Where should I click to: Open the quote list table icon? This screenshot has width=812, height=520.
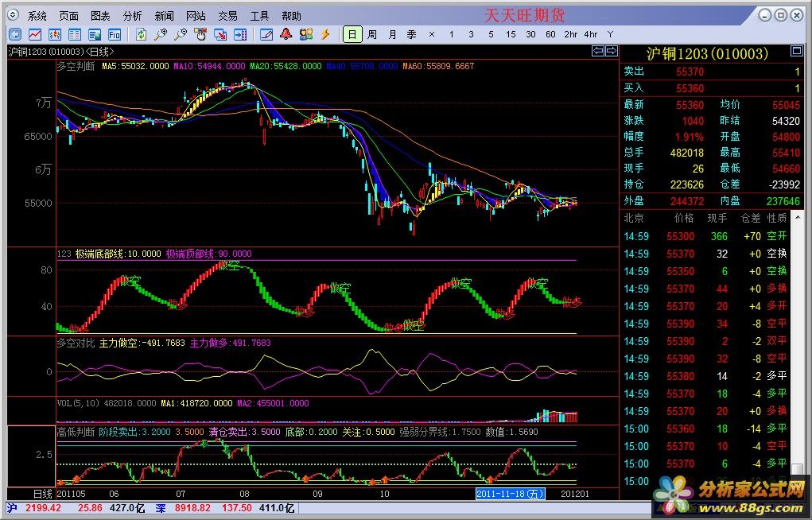pos(75,34)
